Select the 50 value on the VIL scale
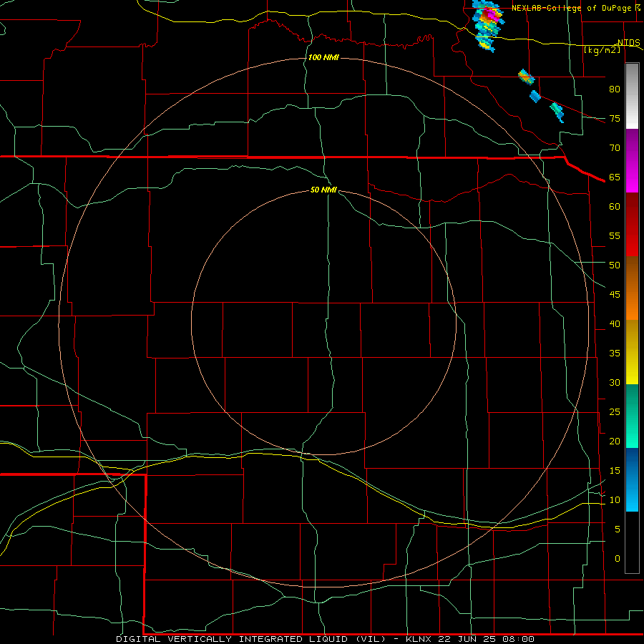Image resolution: width=644 pixels, height=644 pixels. [x=615, y=265]
